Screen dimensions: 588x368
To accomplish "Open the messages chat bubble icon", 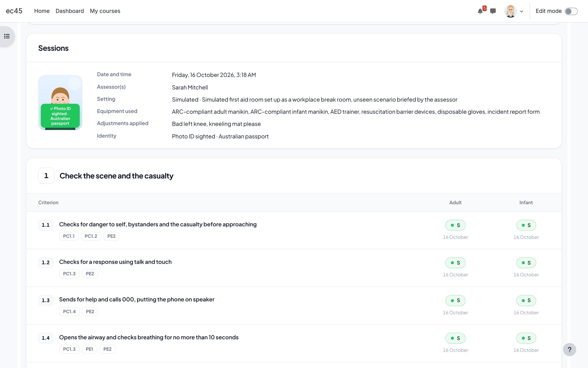I will [x=493, y=11].
